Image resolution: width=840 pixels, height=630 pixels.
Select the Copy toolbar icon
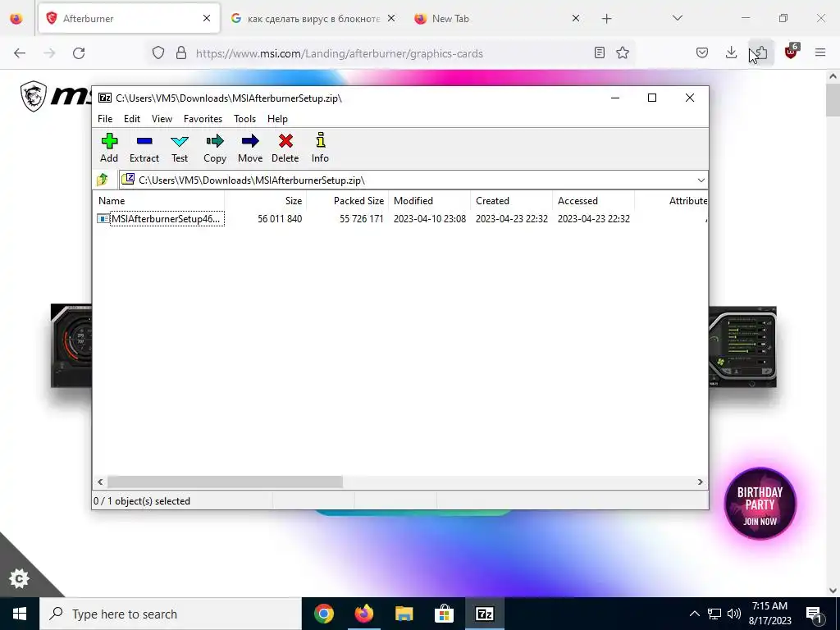(x=215, y=148)
